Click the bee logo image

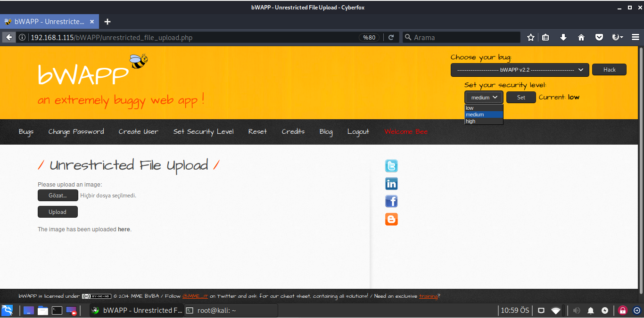point(139,61)
